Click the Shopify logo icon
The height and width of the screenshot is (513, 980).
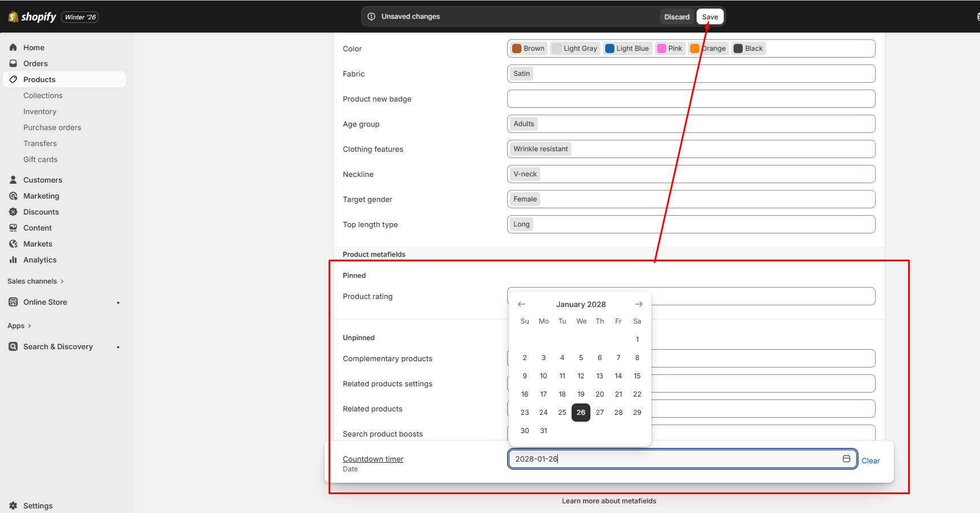(x=13, y=17)
